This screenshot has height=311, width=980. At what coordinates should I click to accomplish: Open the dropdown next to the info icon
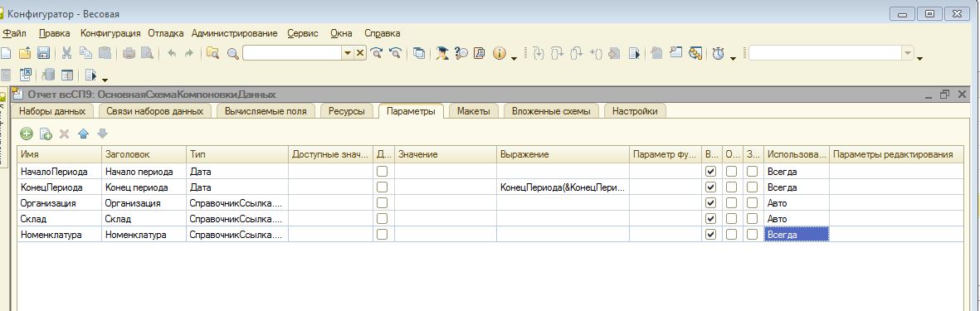514,59
